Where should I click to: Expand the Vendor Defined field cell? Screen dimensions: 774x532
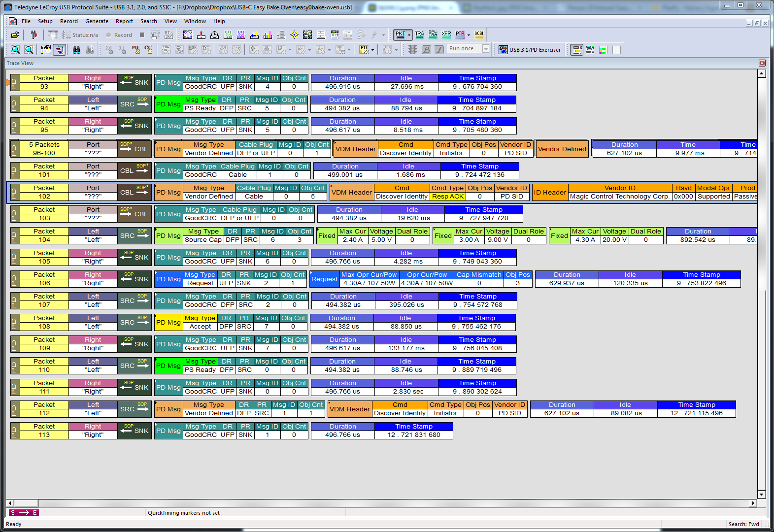pyautogui.click(x=562, y=149)
